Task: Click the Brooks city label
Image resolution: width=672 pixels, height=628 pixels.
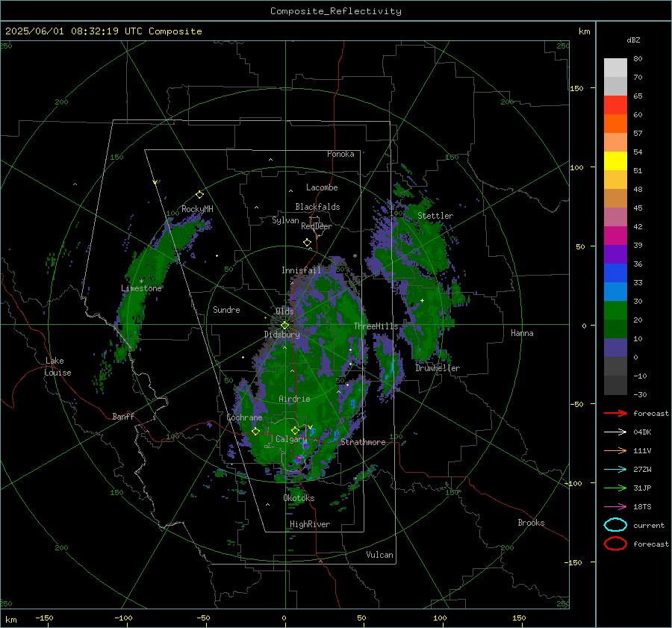Action: pyautogui.click(x=531, y=523)
